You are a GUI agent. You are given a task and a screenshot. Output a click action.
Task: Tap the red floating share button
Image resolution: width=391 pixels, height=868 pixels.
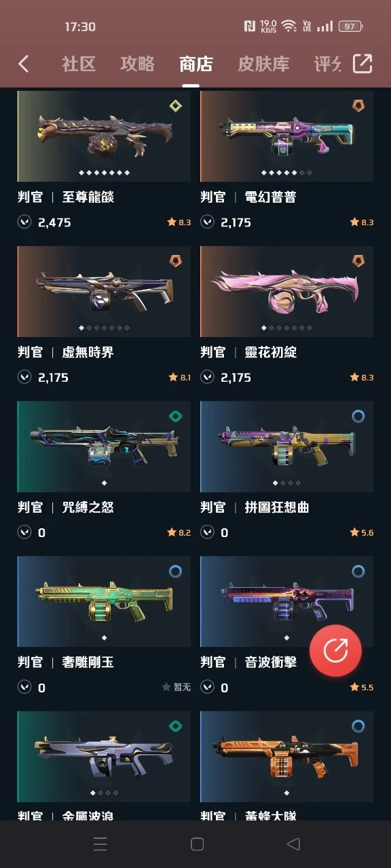pyautogui.click(x=335, y=650)
